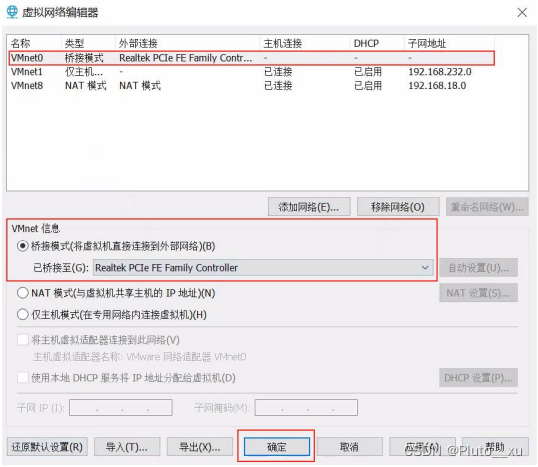Click the 应用(A) apply button

pos(422,447)
